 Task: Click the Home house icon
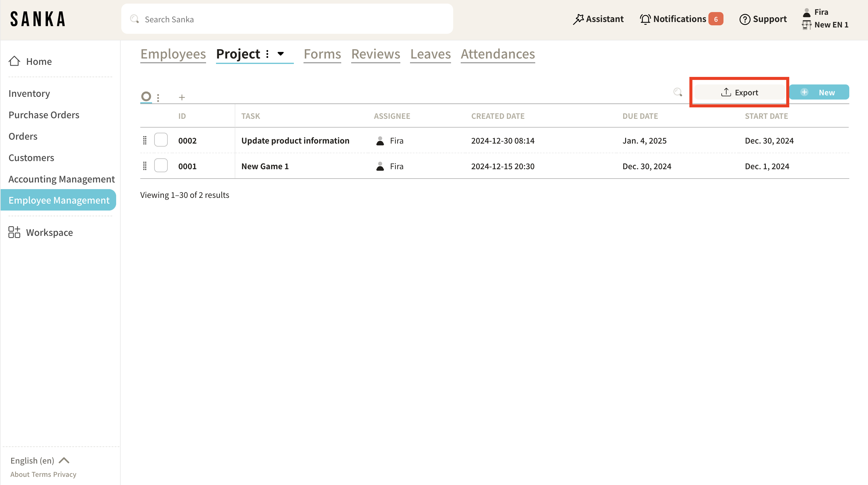click(x=14, y=61)
